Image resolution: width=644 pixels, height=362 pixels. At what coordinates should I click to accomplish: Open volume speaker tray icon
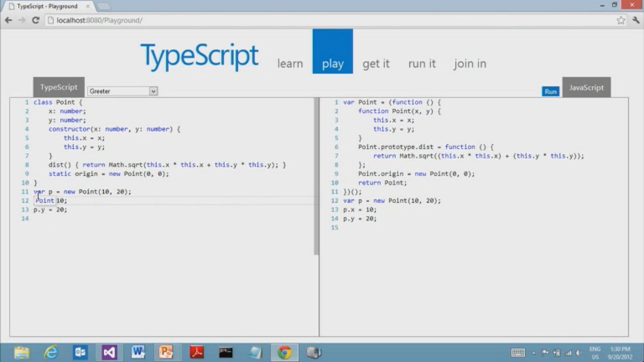tap(579, 353)
